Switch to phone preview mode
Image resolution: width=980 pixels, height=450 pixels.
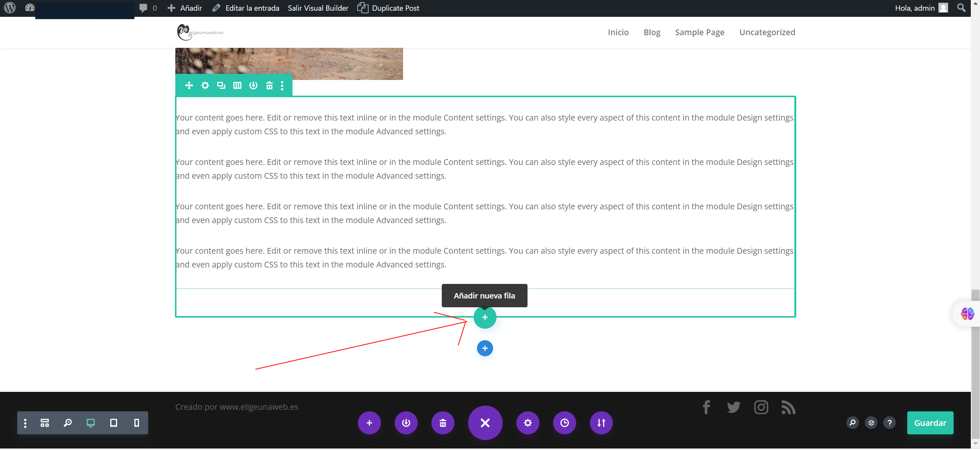137,423
